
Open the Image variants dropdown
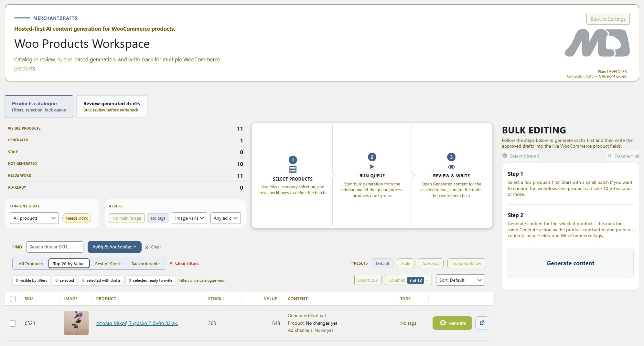189,218
